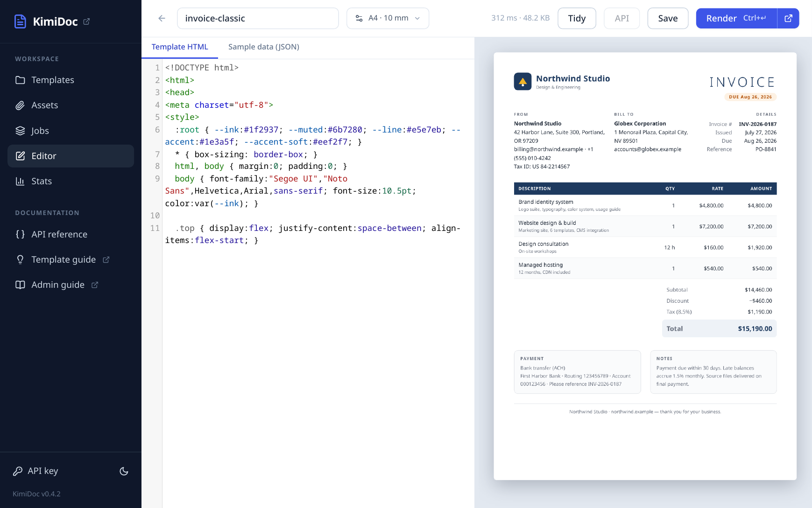Click the DUE Aug 26, 2026 badge
The height and width of the screenshot is (508, 812).
pyautogui.click(x=750, y=97)
